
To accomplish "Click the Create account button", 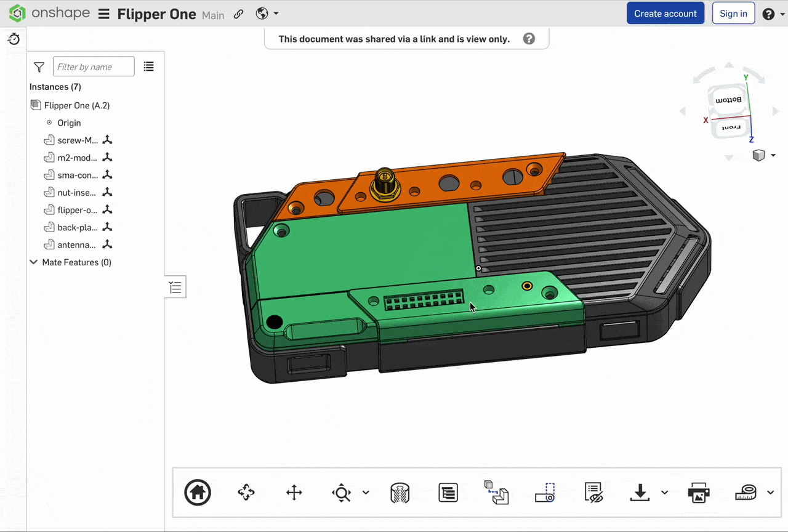I will [665, 14].
